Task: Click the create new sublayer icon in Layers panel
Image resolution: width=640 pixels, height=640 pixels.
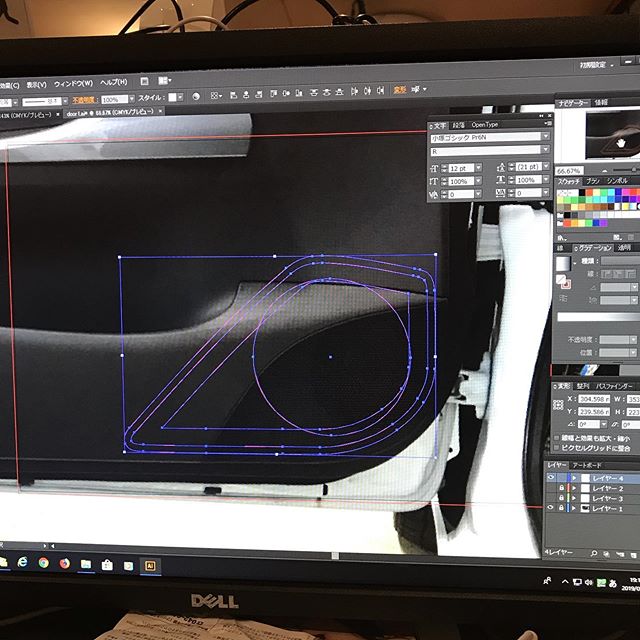Action: point(620,554)
